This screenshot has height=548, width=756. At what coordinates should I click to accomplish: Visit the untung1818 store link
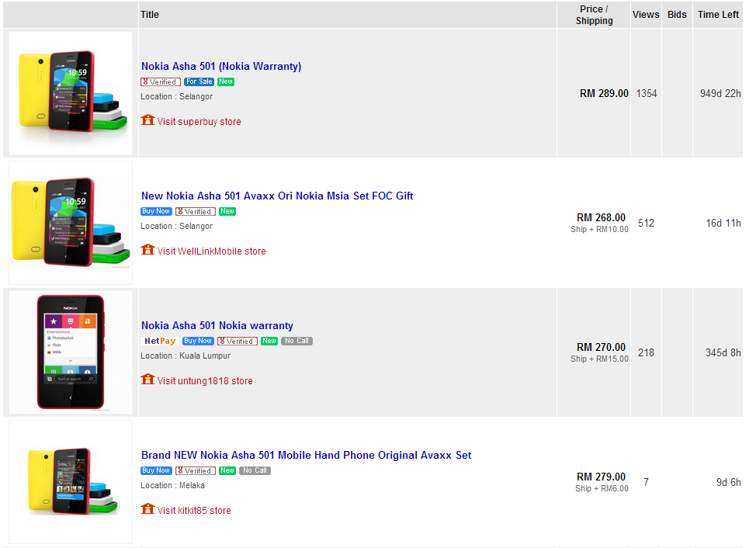click(x=205, y=381)
